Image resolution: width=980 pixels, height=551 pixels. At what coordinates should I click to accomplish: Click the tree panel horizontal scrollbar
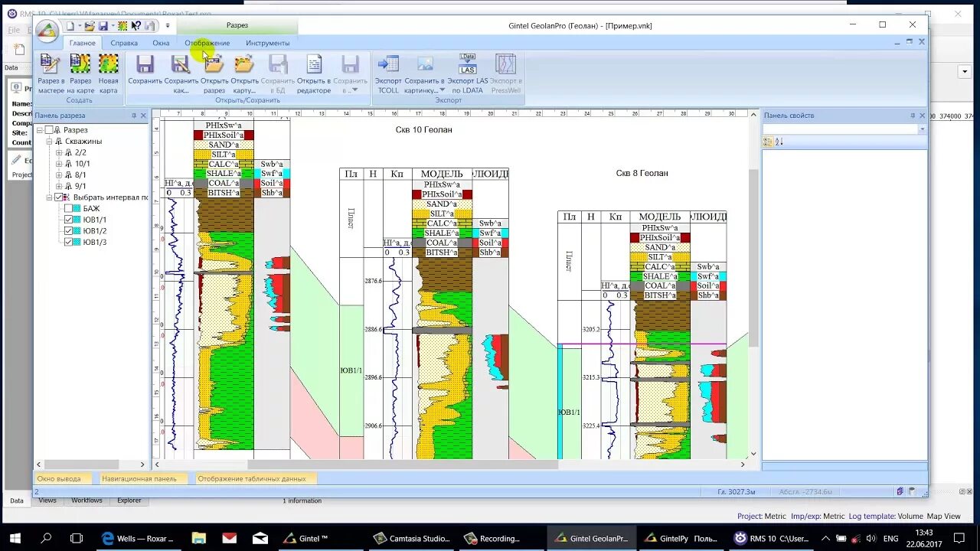click(x=81, y=465)
